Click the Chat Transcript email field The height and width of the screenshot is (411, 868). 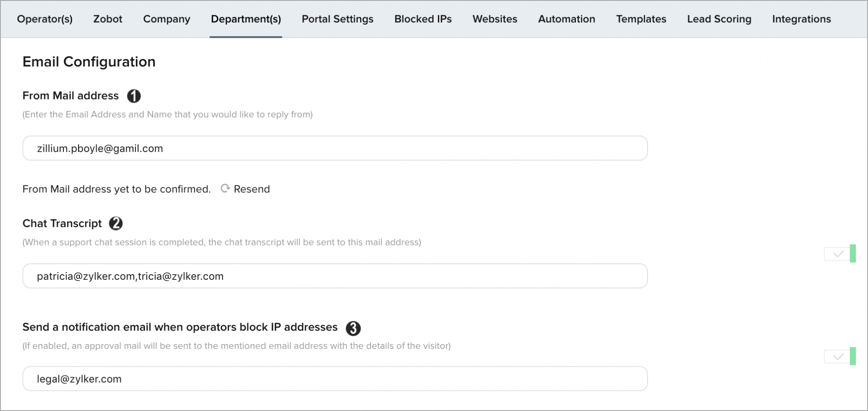click(x=335, y=276)
